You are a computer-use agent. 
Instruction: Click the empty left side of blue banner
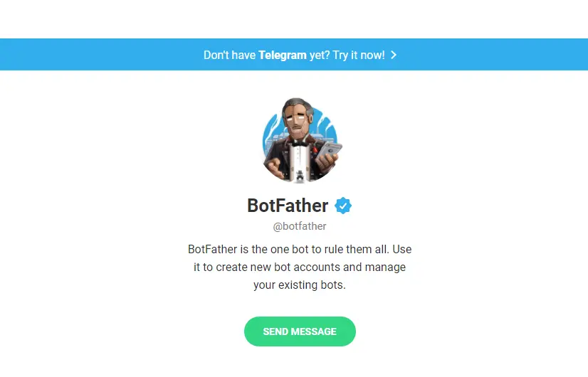(85, 55)
